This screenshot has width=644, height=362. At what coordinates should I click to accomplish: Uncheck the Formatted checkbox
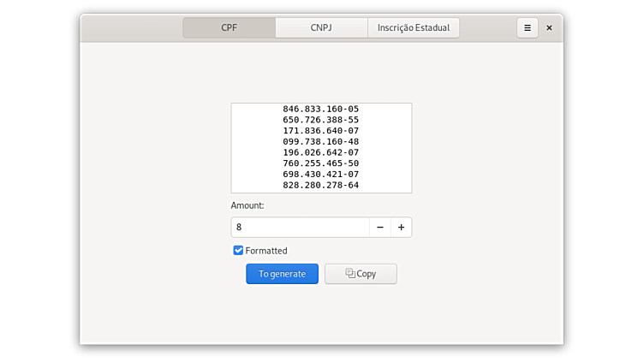238,251
